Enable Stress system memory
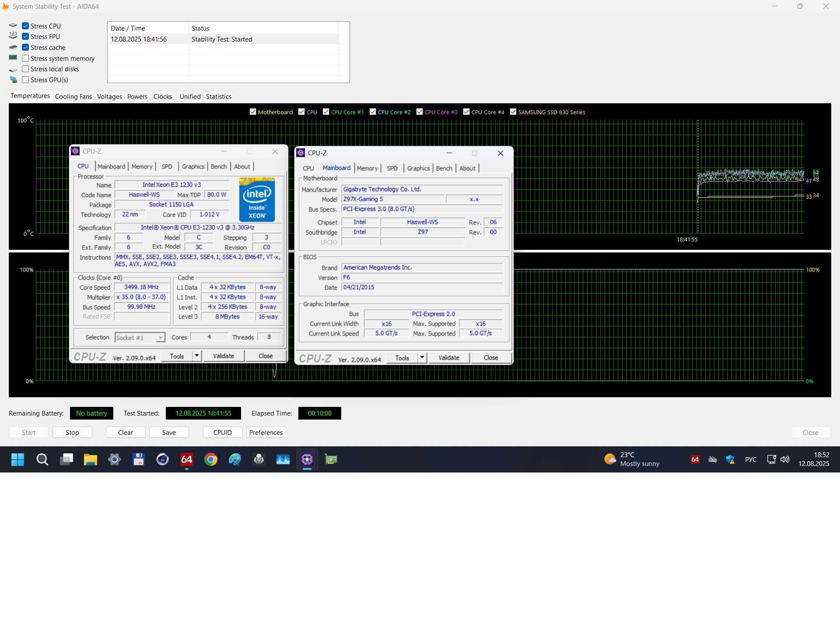This screenshot has width=840, height=630. 25,58
